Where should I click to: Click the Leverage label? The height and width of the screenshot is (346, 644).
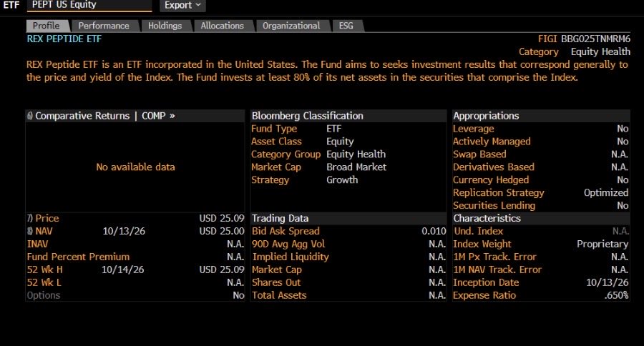coord(474,129)
